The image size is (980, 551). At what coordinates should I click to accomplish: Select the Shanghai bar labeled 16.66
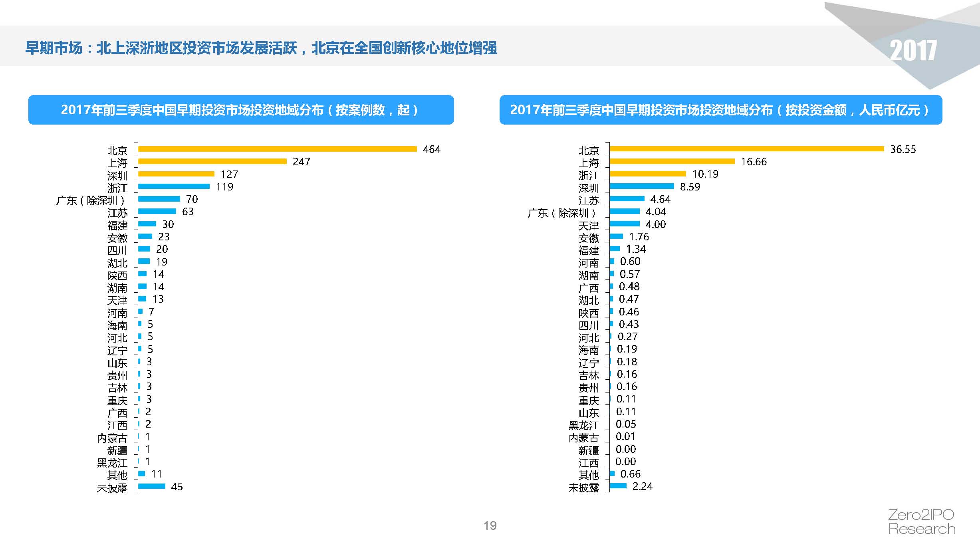[x=672, y=161]
